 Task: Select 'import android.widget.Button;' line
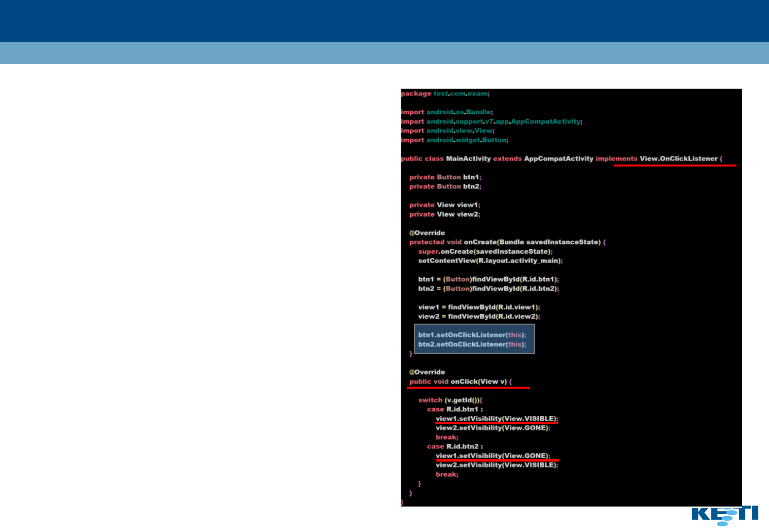[454, 140]
